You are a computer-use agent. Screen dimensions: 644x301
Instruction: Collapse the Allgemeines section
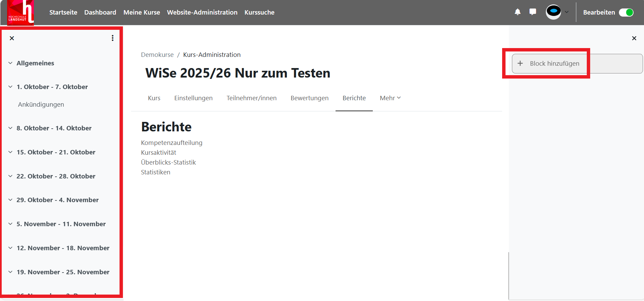click(10, 63)
